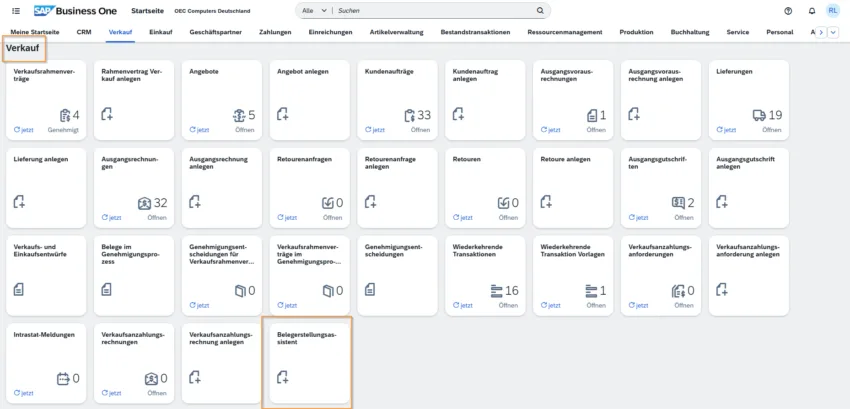Viewport: 850px width, 409px height.
Task: Refresh the Verkaufsrahmenverträge tile via jetzt
Action: coord(23,130)
